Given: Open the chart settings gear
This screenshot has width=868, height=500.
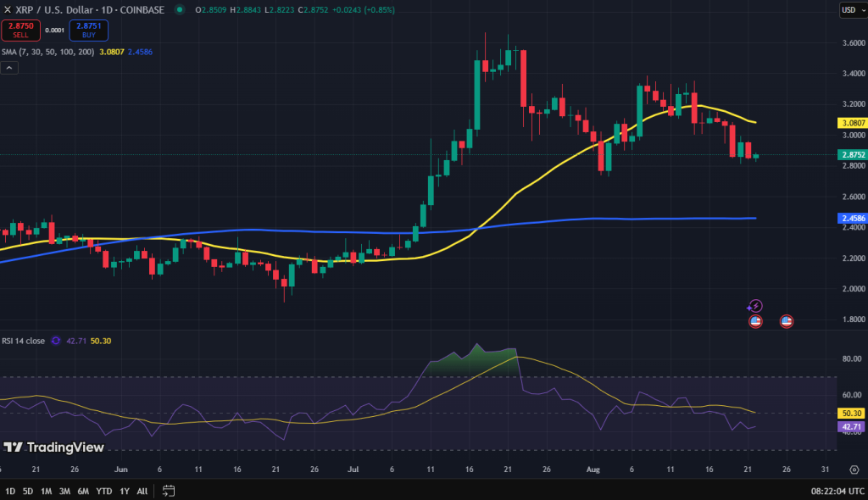Looking at the screenshot, I should point(854,469).
